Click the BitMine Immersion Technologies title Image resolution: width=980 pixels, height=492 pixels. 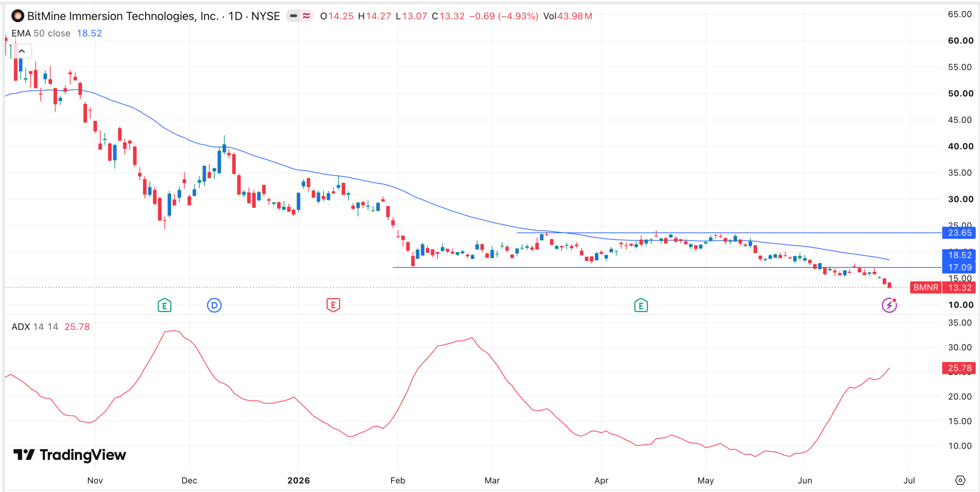pyautogui.click(x=123, y=16)
